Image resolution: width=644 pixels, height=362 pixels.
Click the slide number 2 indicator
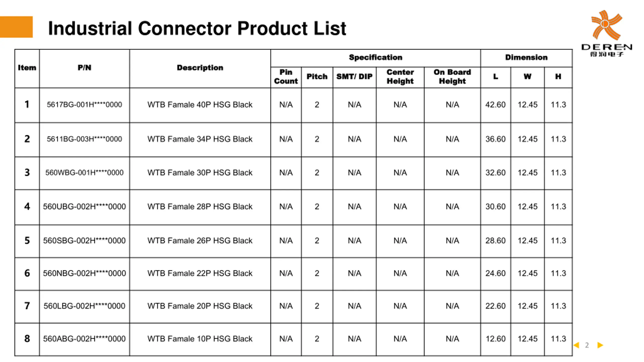587,345
